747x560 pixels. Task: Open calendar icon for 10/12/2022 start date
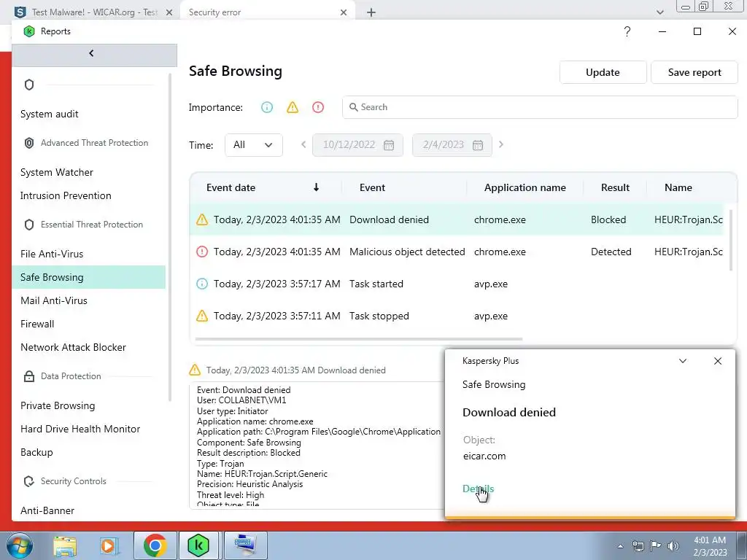coord(389,145)
